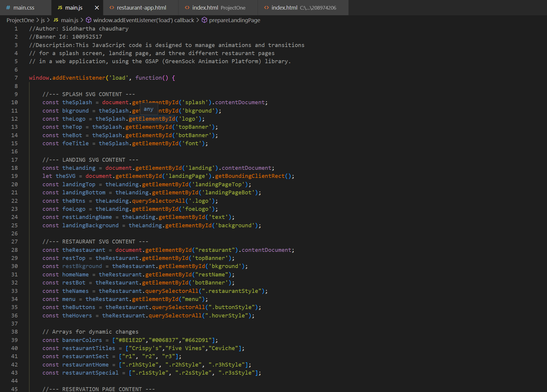Click line number 7 in the gutter
Viewport: 547px width, 392px height.
coord(16,78)
